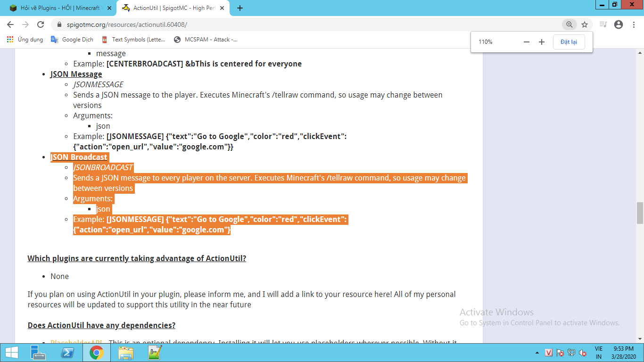Screen dimensions: 644x362
Task: Close the ActionUtil SpigotMC tab
Action: tap(223, 8)
